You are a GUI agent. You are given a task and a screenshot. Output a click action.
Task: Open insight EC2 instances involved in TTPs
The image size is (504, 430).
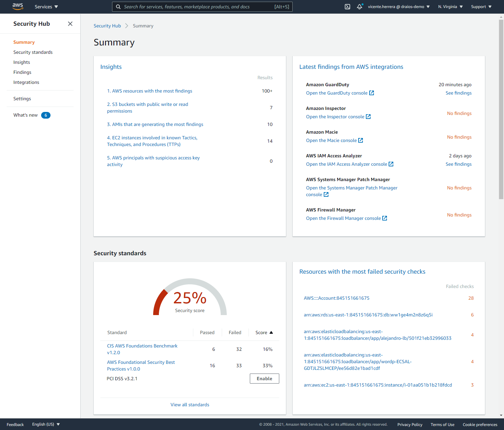(152, 141)
